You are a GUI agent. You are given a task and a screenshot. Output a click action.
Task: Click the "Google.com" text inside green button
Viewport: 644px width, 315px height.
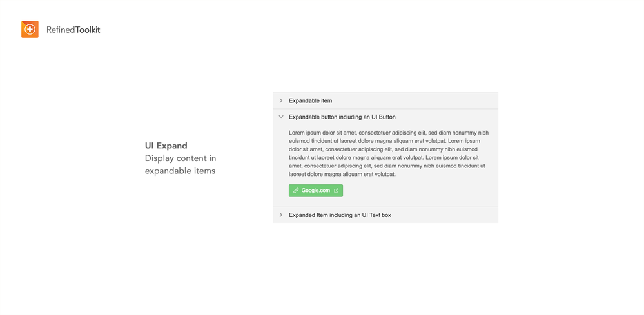pyautogui.click(x=316, y=191)
